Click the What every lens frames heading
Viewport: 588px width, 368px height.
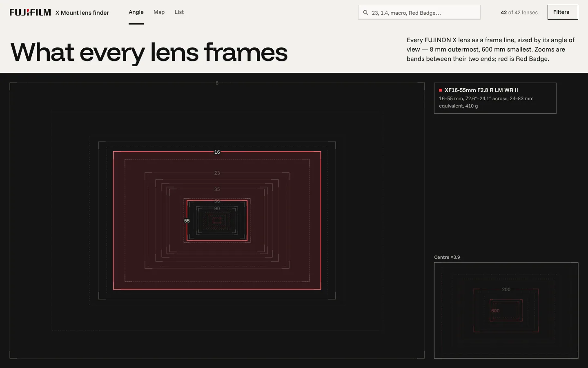149,52
